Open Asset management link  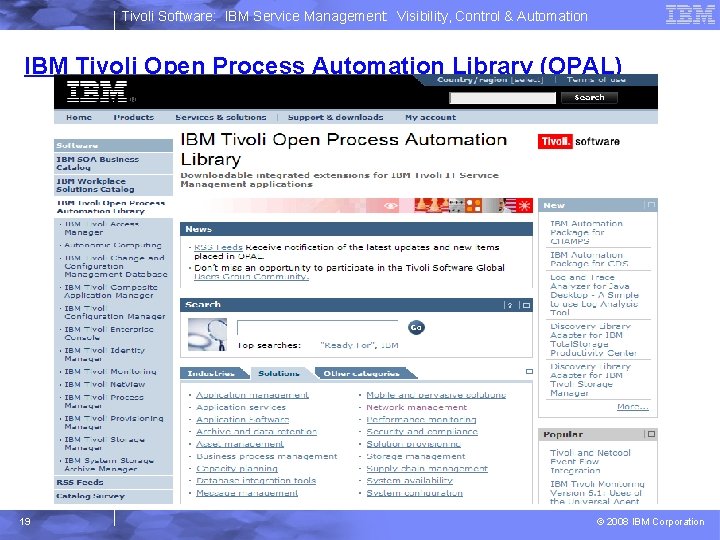240,444
